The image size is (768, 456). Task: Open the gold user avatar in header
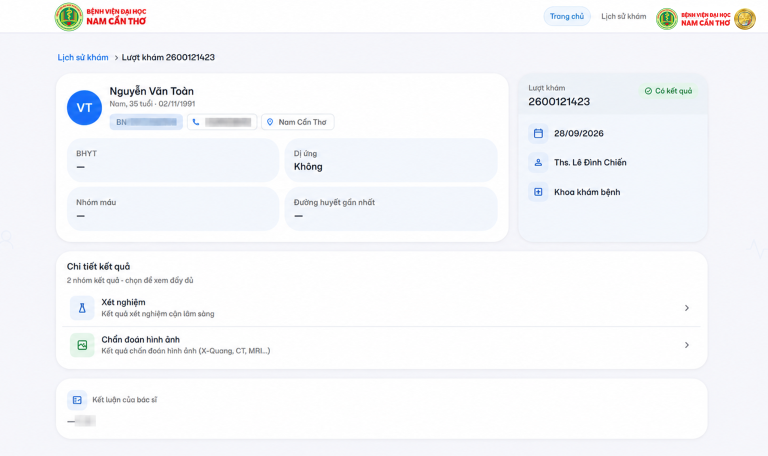pyautogui.click(x=744, y=19)
